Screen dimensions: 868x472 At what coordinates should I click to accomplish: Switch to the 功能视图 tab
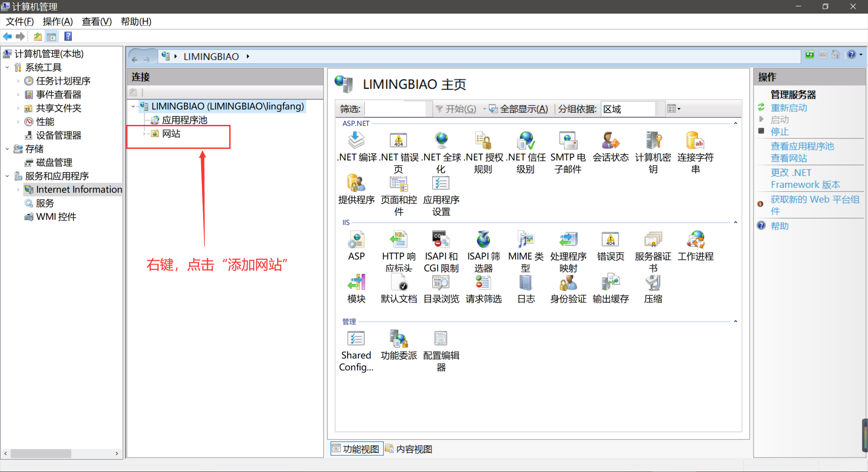click(356, 449)
